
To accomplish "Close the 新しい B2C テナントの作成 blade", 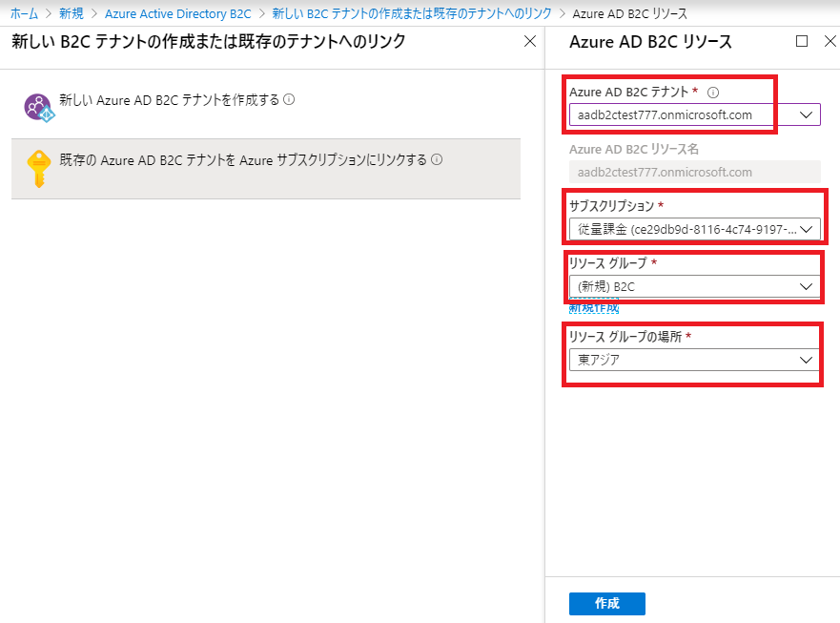I will [530, 41].
